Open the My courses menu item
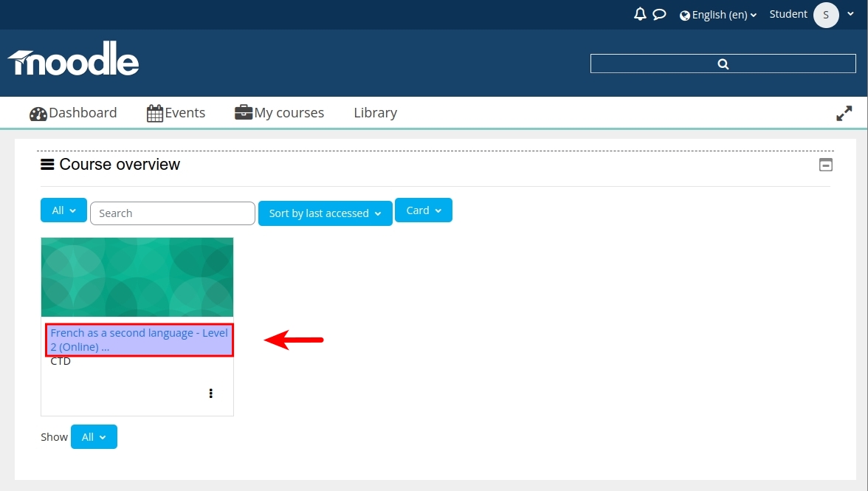Screen dimensions: 868x491 coord(280,113)
